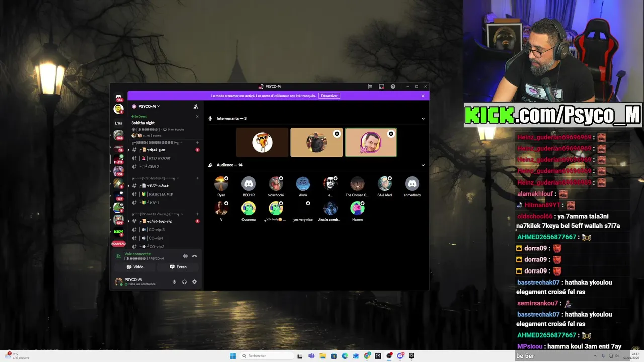Collapse the Audience section chevron
Screen dimensions: 644x362
(423, 165)
